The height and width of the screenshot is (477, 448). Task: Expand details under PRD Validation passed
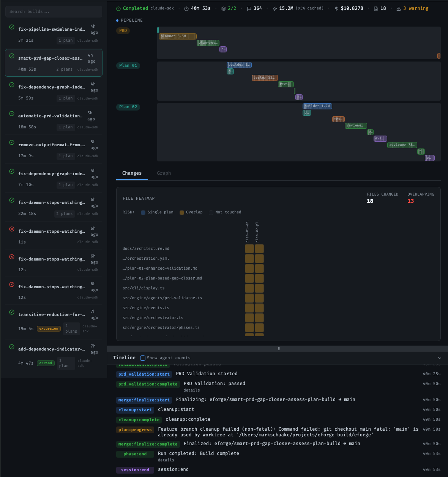point(192,390)
